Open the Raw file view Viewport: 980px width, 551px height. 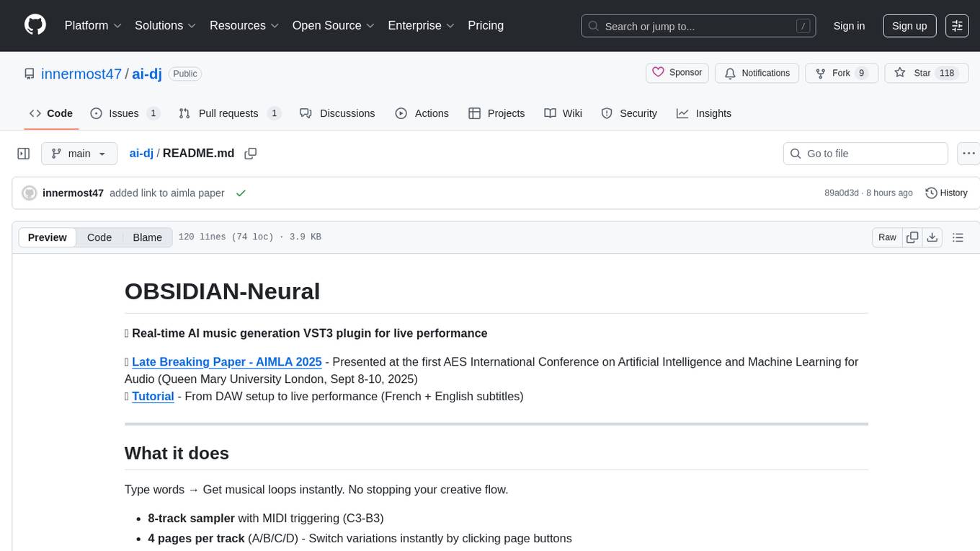888,237
